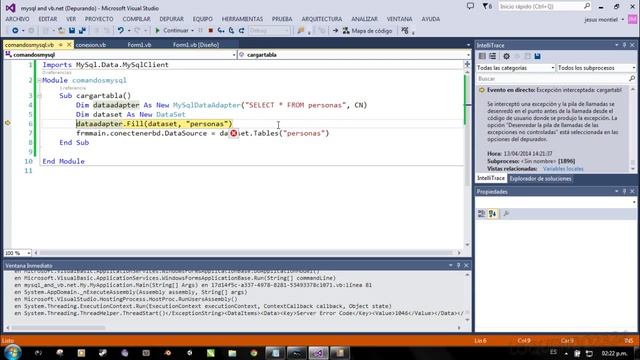Collapse the Module comandosmysql outline
This screenshot has height=360, width=640.
pyautogui.click(x=39, y=80)
